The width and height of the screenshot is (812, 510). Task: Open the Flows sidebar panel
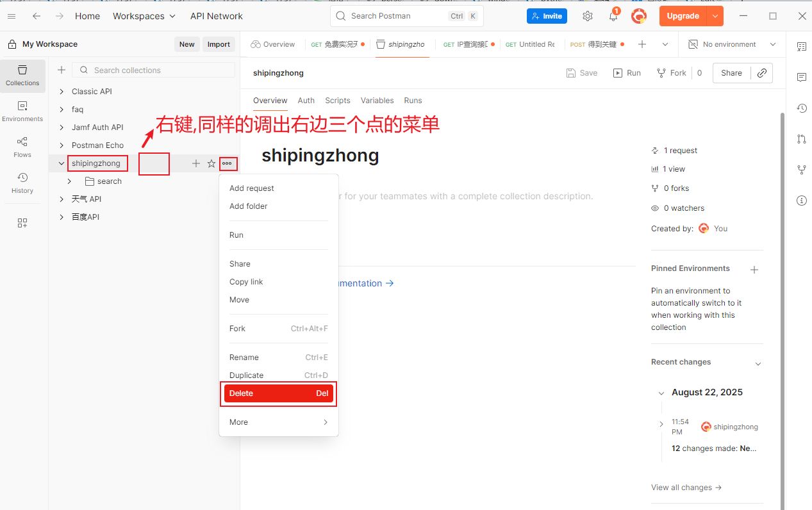(22, 146)
